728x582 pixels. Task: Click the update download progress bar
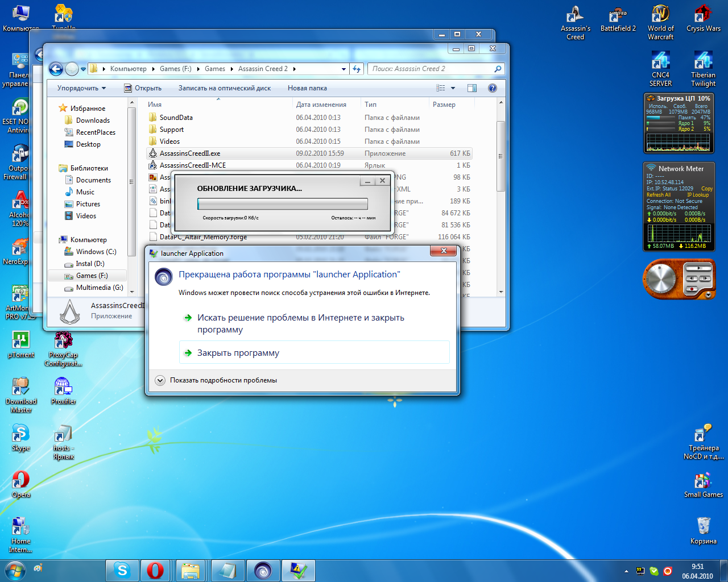[x=282, y=204]
